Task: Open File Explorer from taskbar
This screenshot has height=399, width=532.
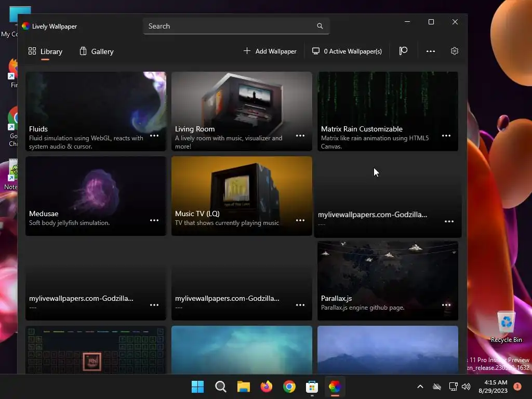Action: [243, 387]
